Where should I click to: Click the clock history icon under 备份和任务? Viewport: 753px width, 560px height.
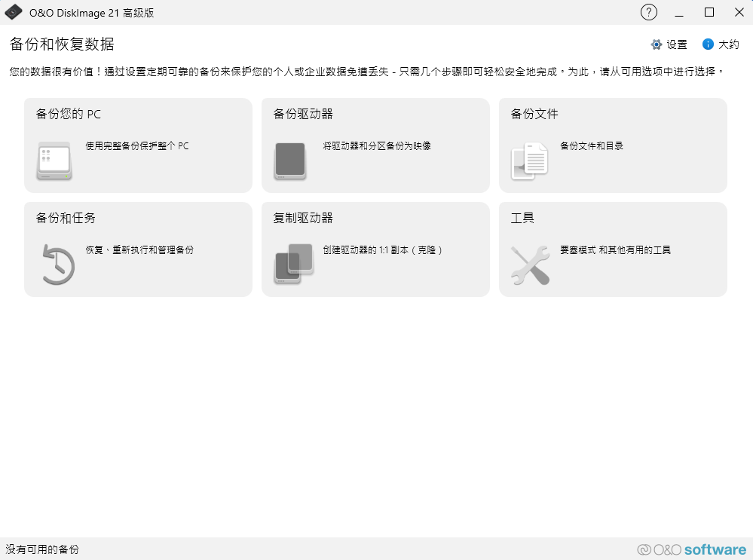coord(57,265)
